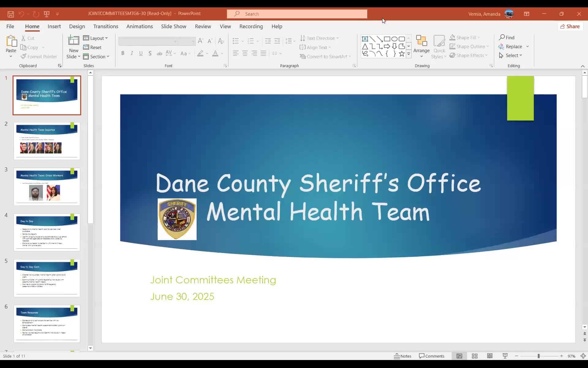Toggle bold formatting

click(123, 53)
